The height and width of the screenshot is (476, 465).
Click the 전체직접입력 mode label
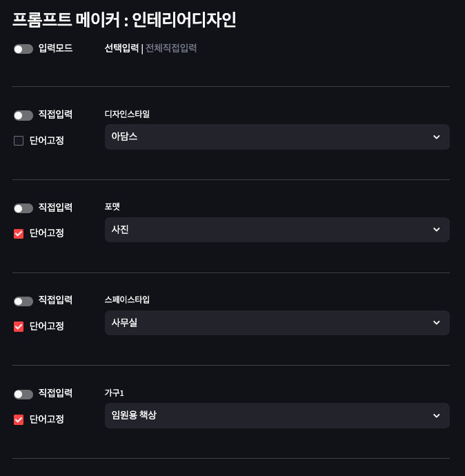[x=171, y=48]
